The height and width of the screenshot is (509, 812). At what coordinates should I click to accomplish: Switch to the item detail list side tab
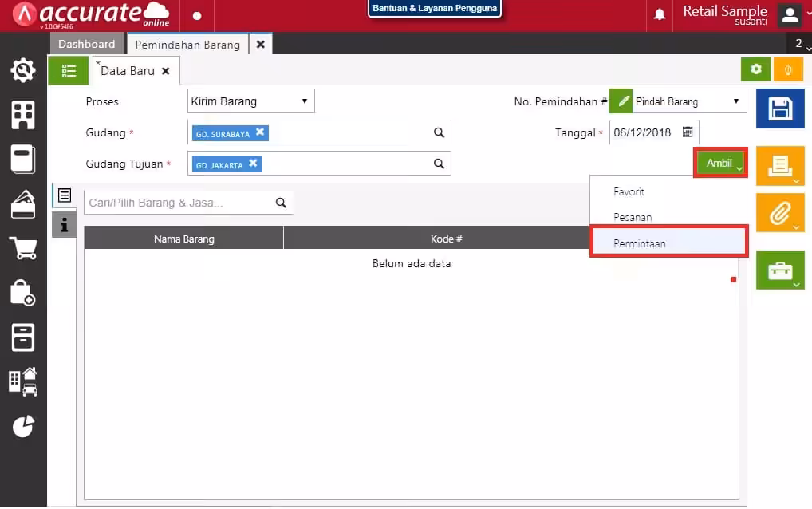[x=65, y=195]
